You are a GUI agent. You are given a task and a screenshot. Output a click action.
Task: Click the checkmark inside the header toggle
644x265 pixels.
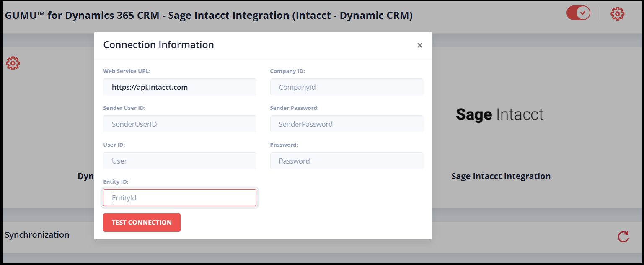582,13
